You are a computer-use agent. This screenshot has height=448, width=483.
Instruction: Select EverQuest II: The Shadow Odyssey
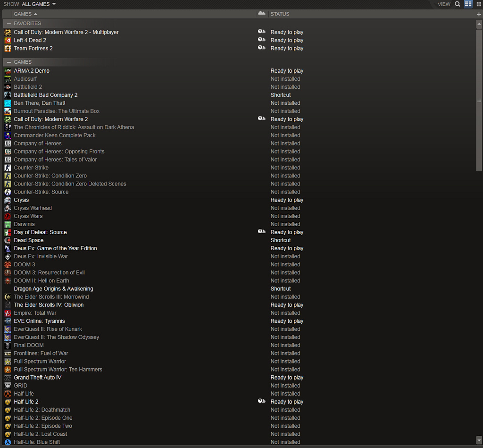[57, 337]
